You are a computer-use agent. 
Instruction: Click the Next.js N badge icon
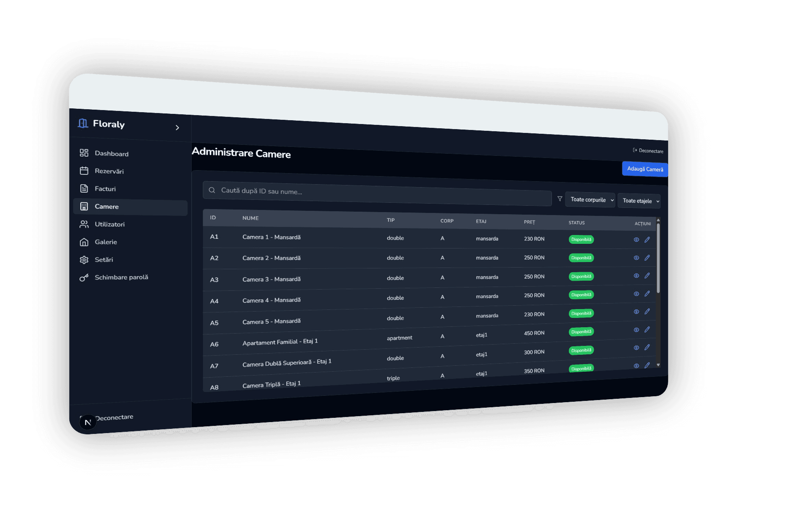88,422
